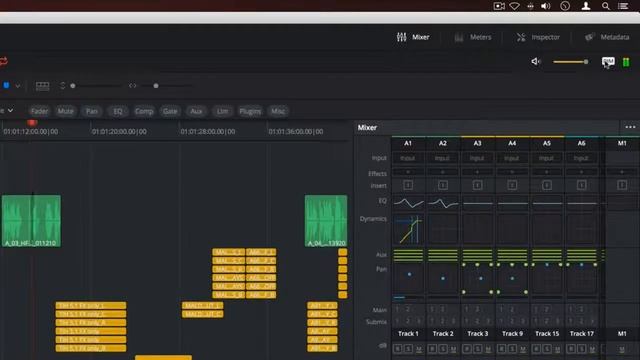Viewport: 640px width, 360px height.
Task: Adjust the monitor volume slider
Action: coord(571,62)
